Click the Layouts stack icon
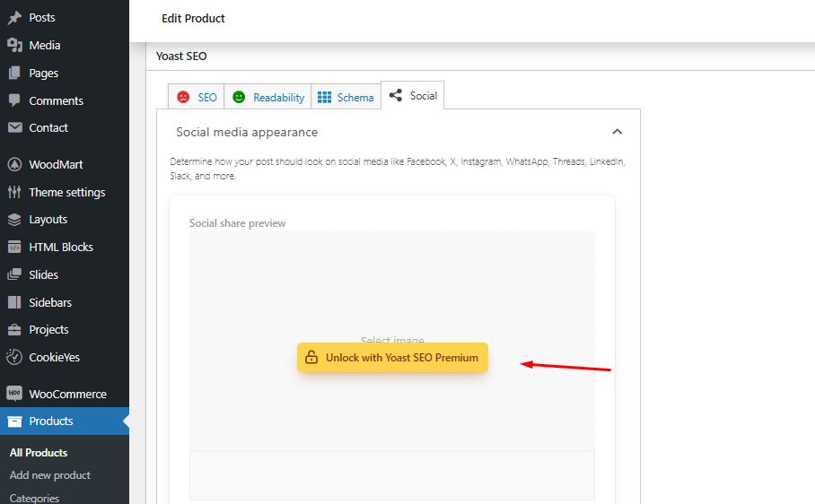The width and height of the screenshot is (815, 504). pyautogui.click(x=14, y=220)
